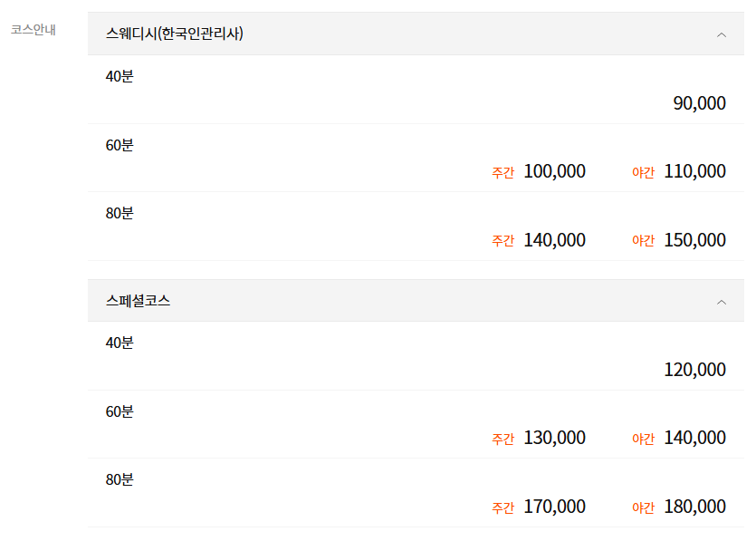Collapse the 스웨디시(한국인관리사) section chevron

[x=722, y=34]
